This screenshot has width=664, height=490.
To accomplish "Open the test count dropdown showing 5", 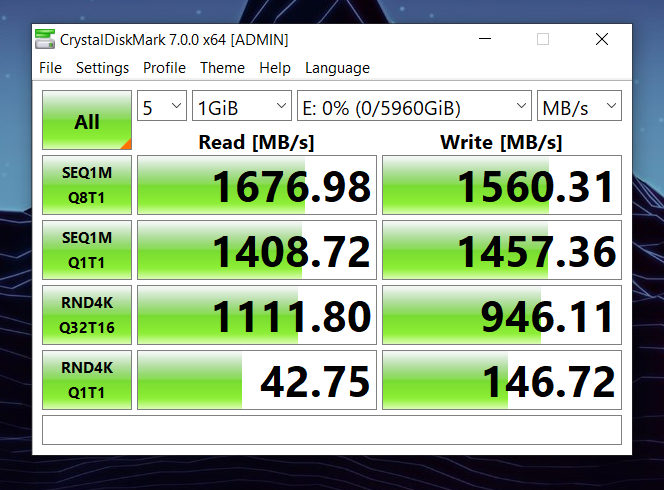I will point(162,106).
